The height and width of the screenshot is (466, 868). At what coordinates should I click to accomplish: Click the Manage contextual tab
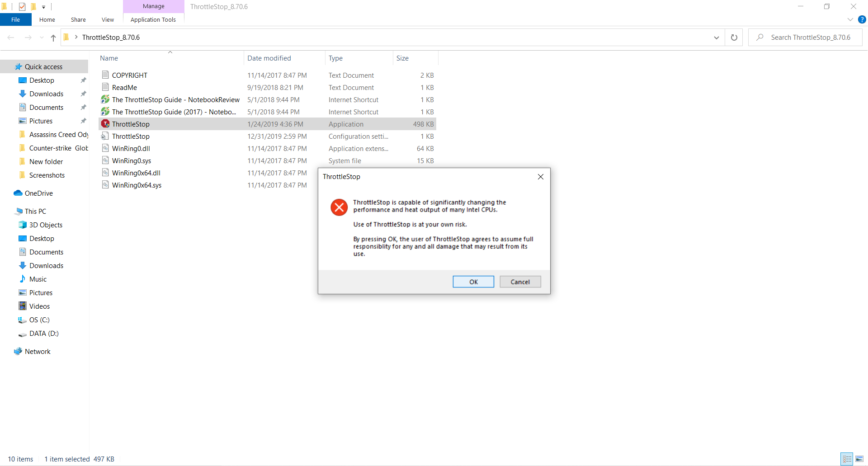(x=153, y=6)
